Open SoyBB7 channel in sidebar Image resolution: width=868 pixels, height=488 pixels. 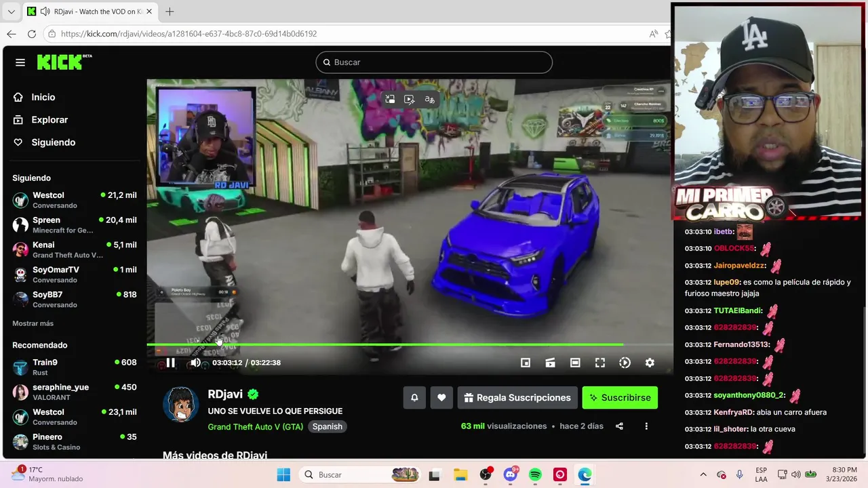coord(75,300)
